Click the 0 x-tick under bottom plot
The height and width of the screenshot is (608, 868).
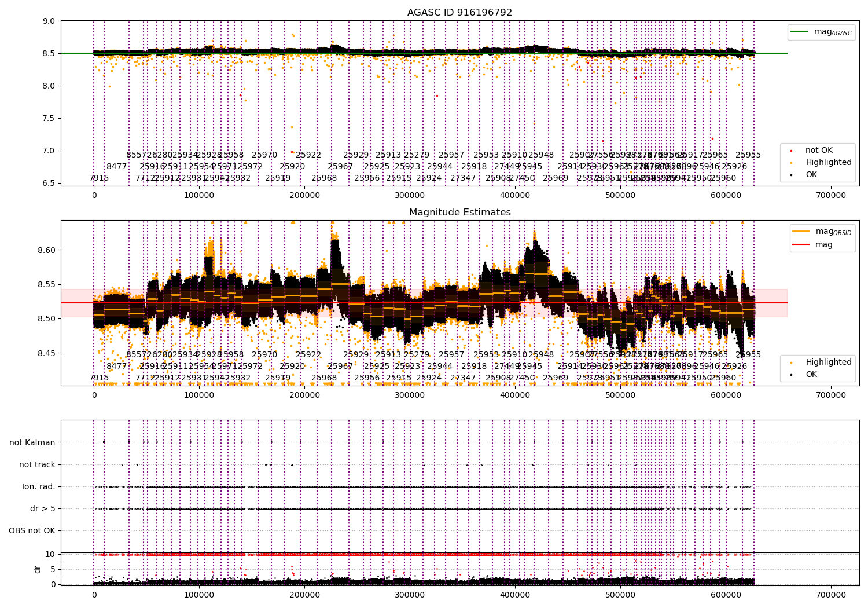(94, 595)
